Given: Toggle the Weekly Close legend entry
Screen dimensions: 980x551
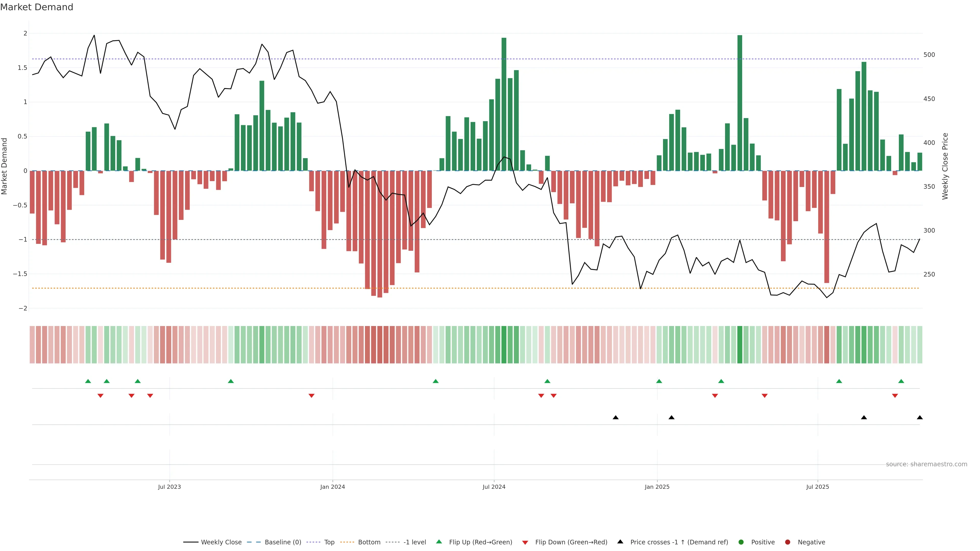Looking at the screenshot, I should tap(221, 542).
